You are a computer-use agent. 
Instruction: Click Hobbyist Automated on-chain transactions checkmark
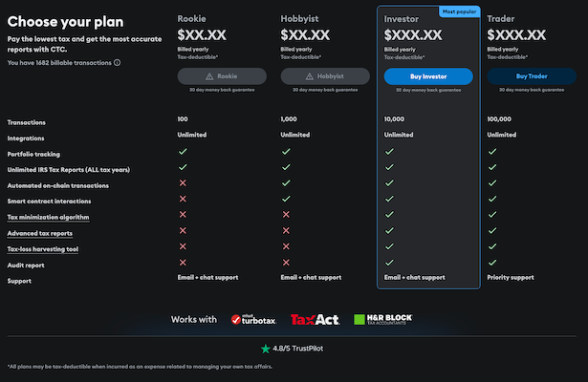coord(286,182)
